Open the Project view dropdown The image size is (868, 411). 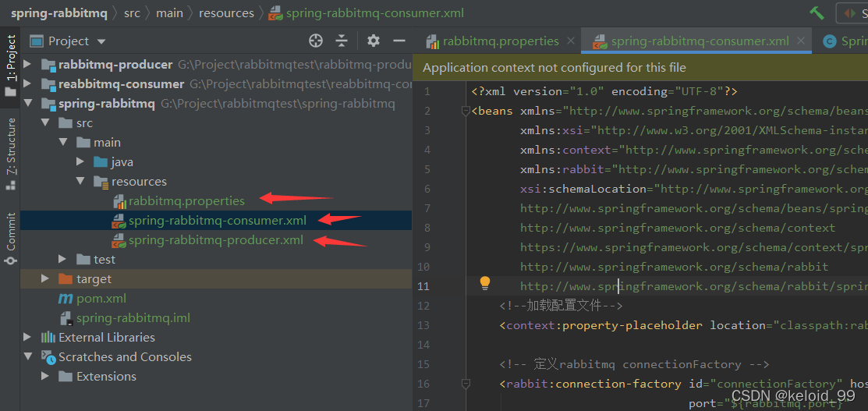101,41
